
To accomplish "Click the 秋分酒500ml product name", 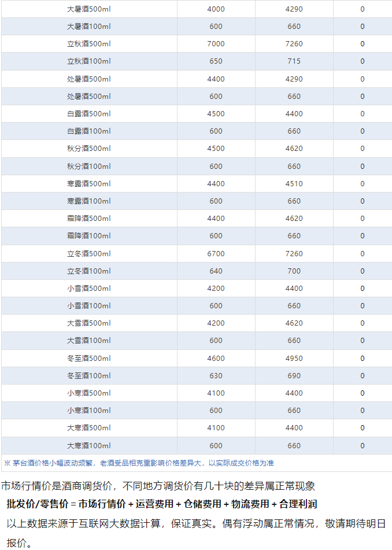I will pyautogui.click(x=89, y=149).
